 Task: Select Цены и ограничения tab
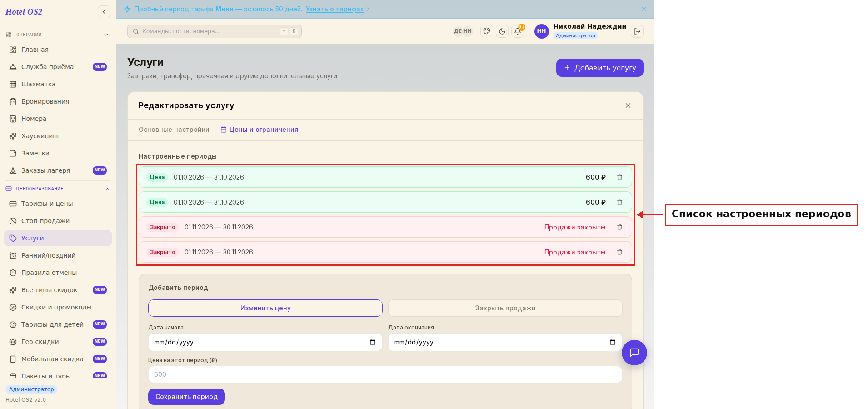259,130
